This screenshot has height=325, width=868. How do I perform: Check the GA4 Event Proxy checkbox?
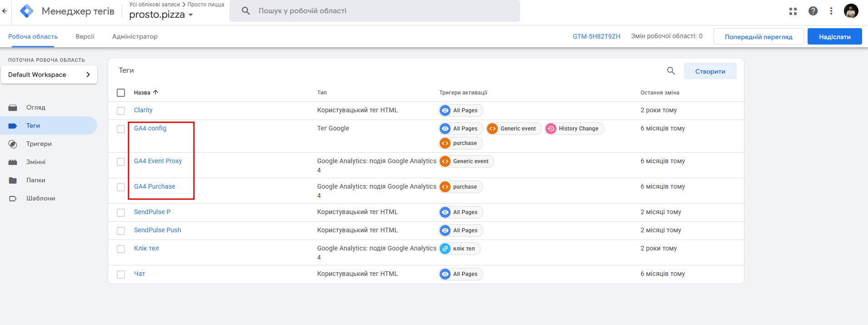(121, 162)
